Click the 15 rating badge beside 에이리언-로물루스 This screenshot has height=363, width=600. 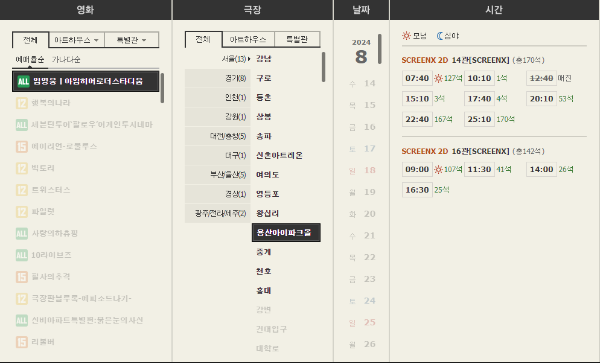[22, 147]
